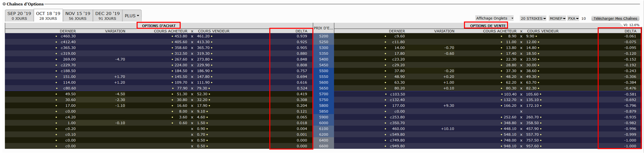This screenshot has height=156, width=644.
Task: Click puts DELTA column header
Action: [x=630, y=31]
